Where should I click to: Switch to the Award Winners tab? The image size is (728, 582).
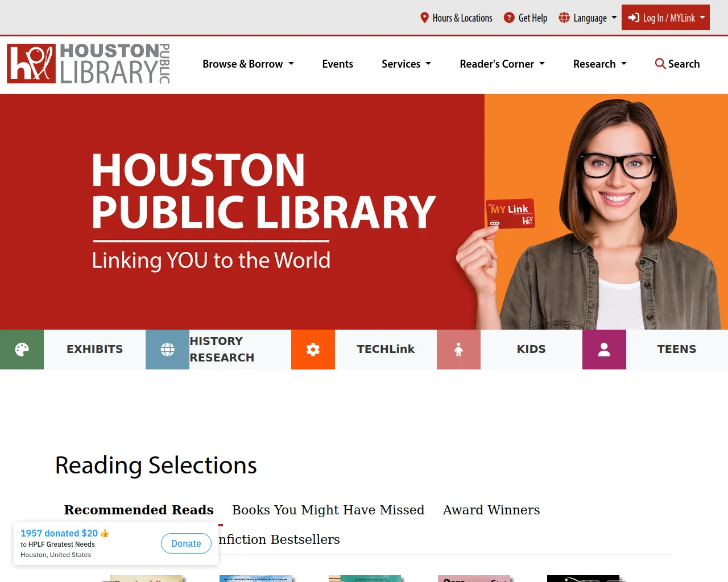(491, 510)
